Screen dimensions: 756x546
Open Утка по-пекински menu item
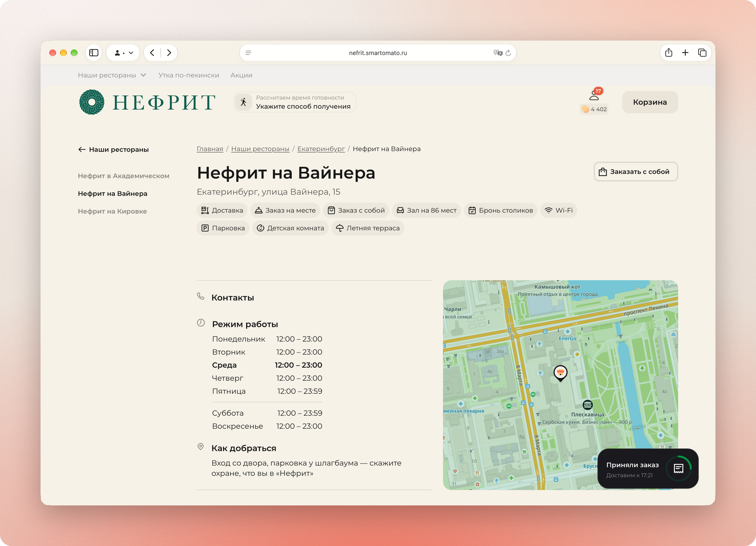[189, 75]
